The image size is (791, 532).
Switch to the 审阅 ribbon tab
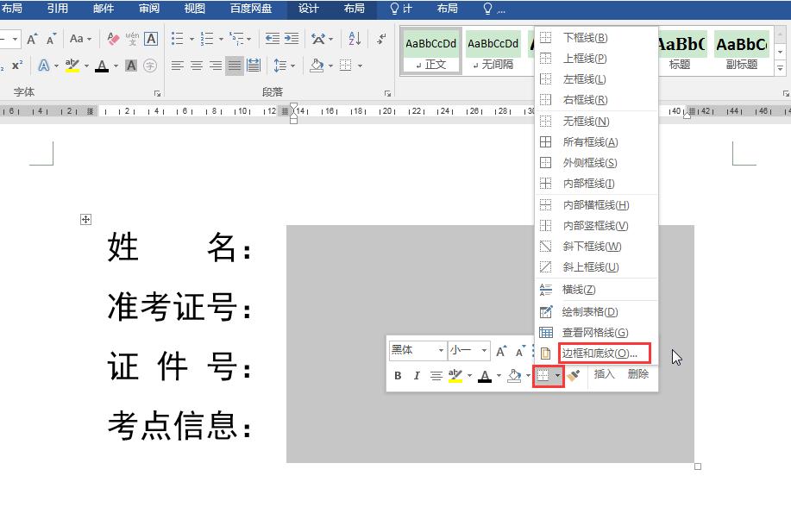tap(148, 9)
